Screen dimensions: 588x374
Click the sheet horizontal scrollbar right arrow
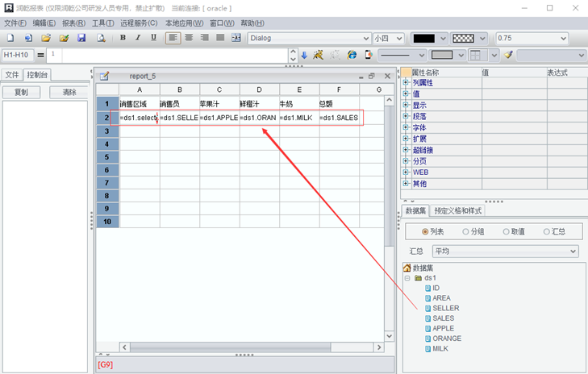pyautogui.click(x=379, y=347)
